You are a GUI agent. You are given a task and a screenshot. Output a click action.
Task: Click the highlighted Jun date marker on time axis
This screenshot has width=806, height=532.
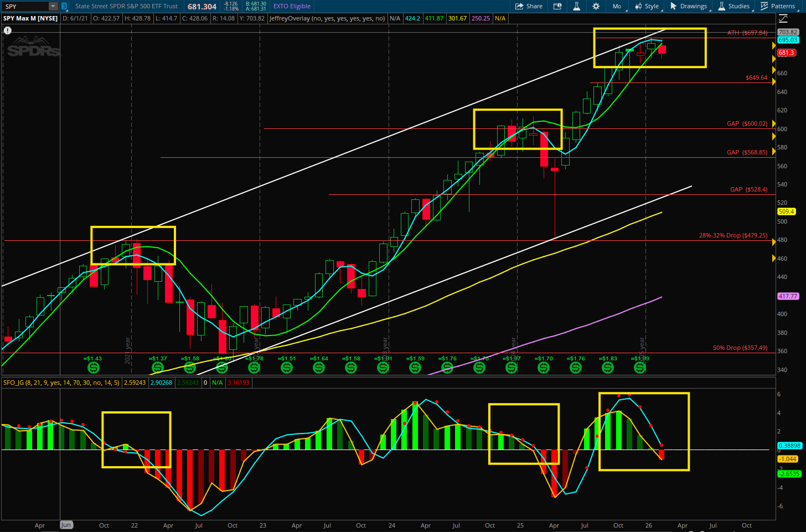point(66,525)
